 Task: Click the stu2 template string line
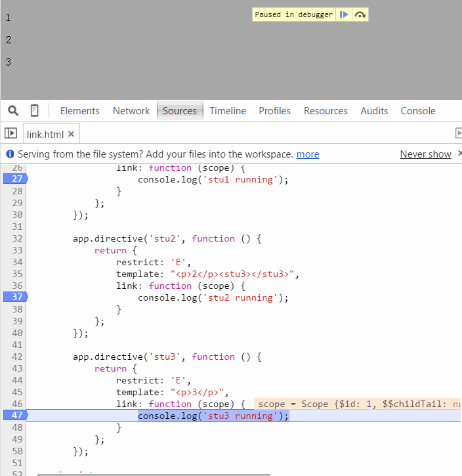pyautogui.click(x=208, y=274)
